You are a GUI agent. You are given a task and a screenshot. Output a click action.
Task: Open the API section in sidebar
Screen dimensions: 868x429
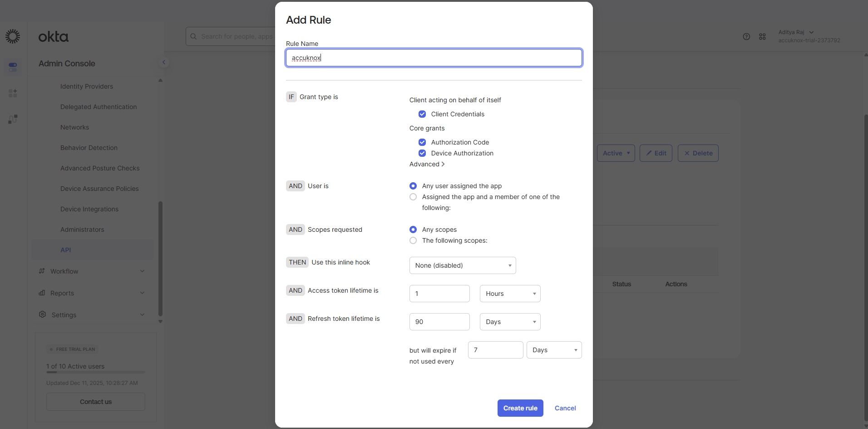point(66,249)
